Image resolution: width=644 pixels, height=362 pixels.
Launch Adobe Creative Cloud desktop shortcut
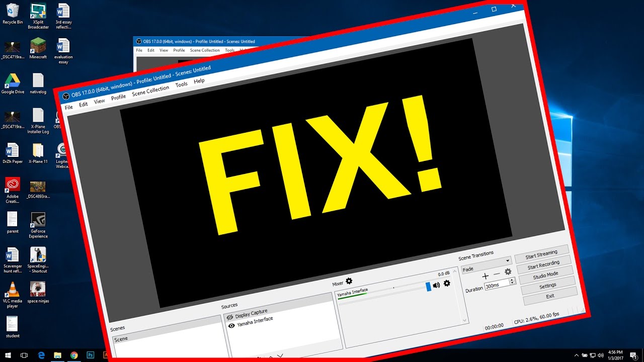(x=13, y=191)
